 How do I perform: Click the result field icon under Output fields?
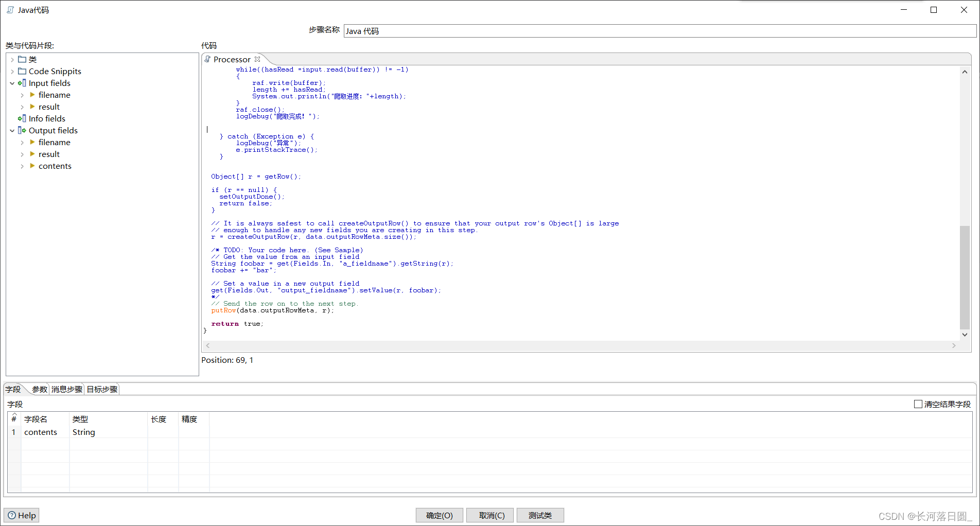[32, 154]
